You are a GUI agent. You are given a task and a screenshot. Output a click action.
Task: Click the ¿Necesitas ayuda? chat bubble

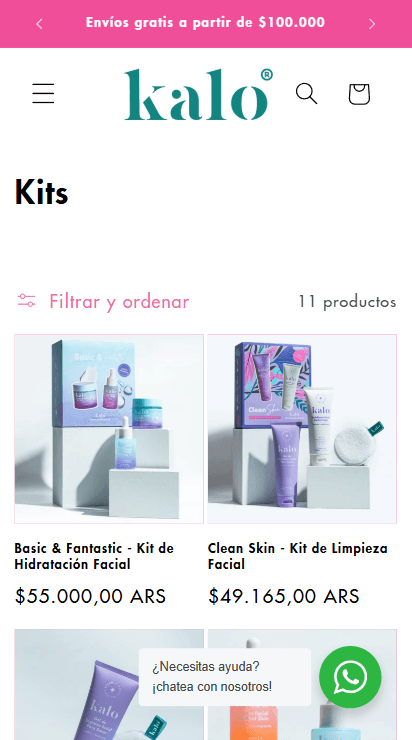(x=225, y=677)
